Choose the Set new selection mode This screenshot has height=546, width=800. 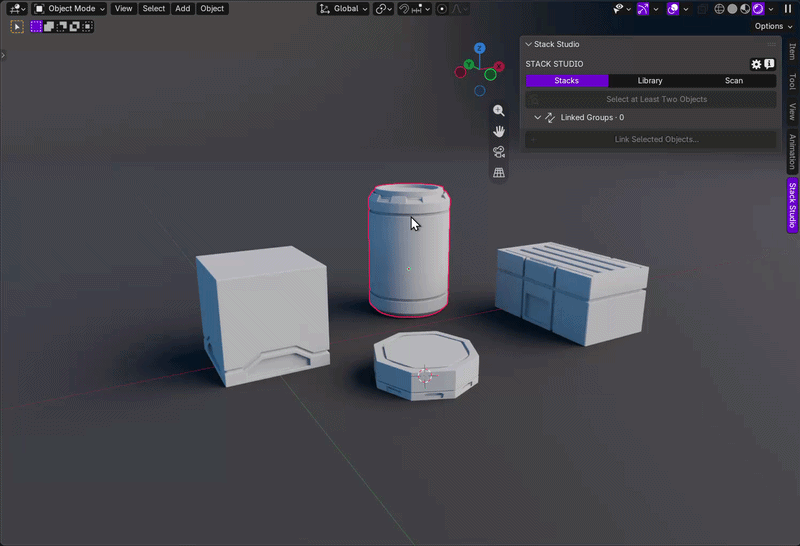pos(36,27)
